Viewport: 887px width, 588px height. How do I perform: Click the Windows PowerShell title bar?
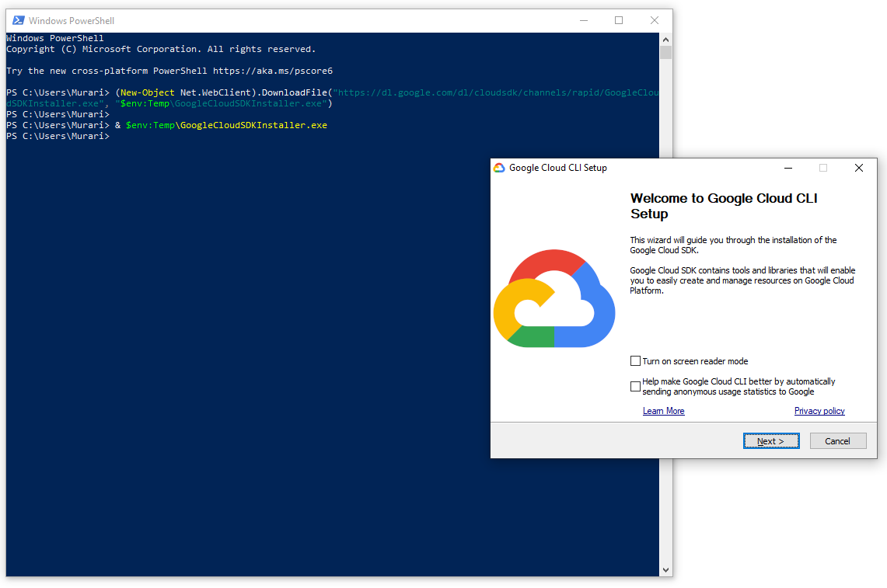(311, 20)
